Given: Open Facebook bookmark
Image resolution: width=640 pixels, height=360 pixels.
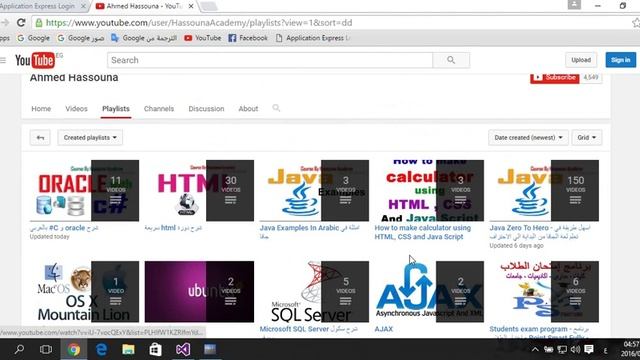Looking at the screenshot, I should [248, 38].
